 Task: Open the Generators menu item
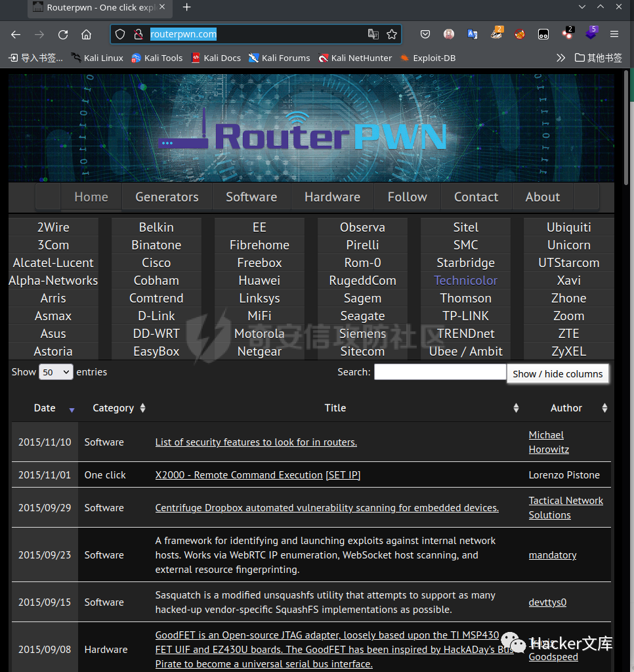click(167, 197)
